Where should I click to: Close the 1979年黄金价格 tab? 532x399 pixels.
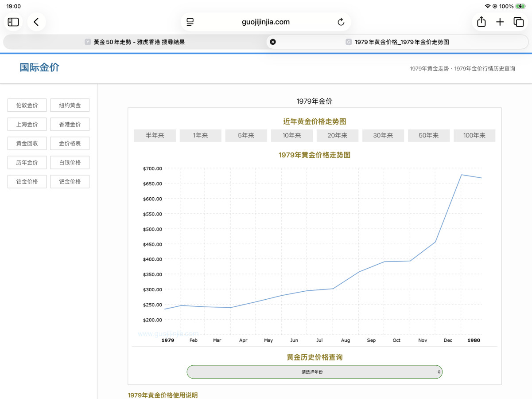point(273,42)
